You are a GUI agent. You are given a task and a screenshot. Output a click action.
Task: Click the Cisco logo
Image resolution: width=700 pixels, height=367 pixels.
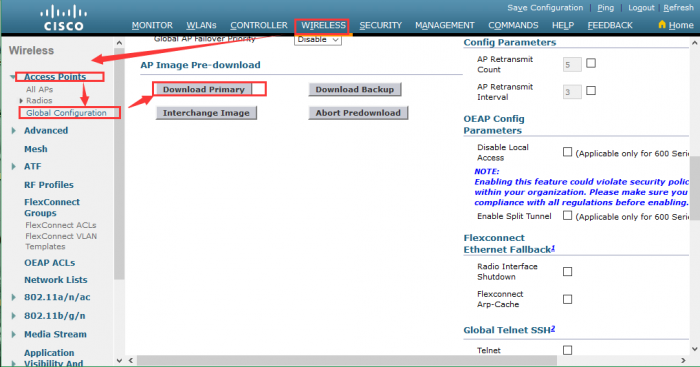coord(64,18)
